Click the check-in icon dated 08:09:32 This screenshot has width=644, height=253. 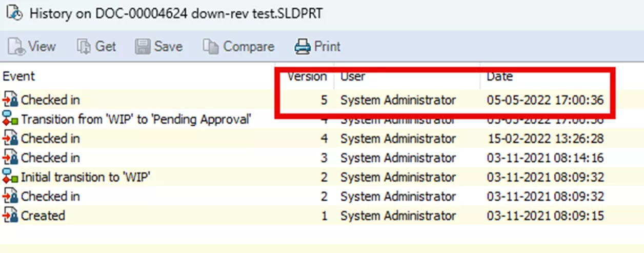10,197
